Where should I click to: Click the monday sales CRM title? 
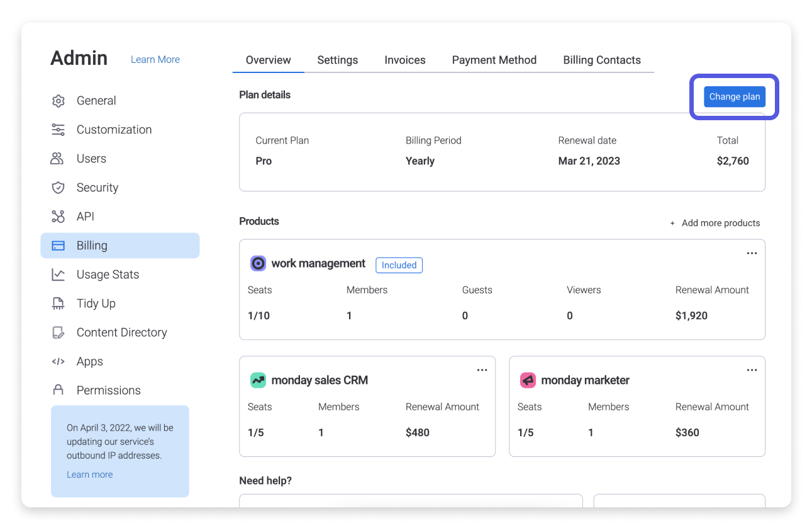(x=320, y=380)
